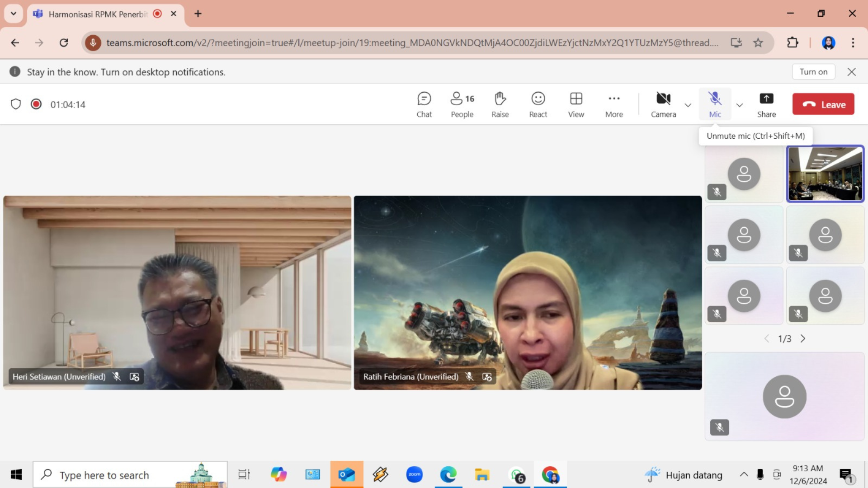This screenshot has width=868, height=488.
Task: Open Chrome's three-dot menu
Action: click(853, 42)
